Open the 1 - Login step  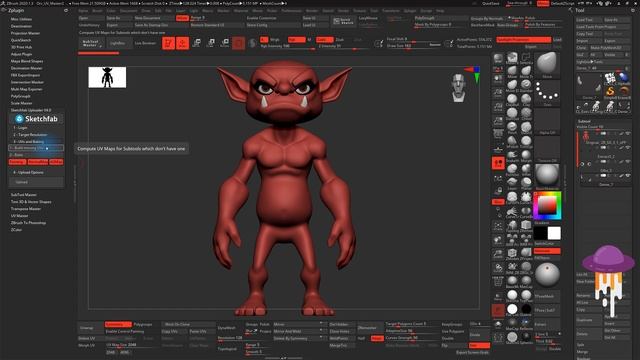pos(20,128)
